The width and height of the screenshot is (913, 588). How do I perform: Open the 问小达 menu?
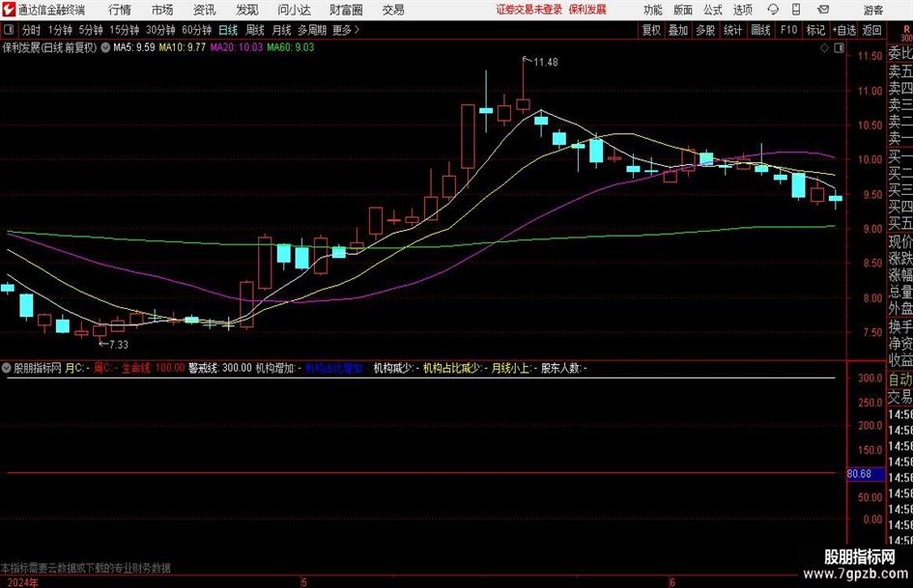pyautogui.click(x=294, y=10)
